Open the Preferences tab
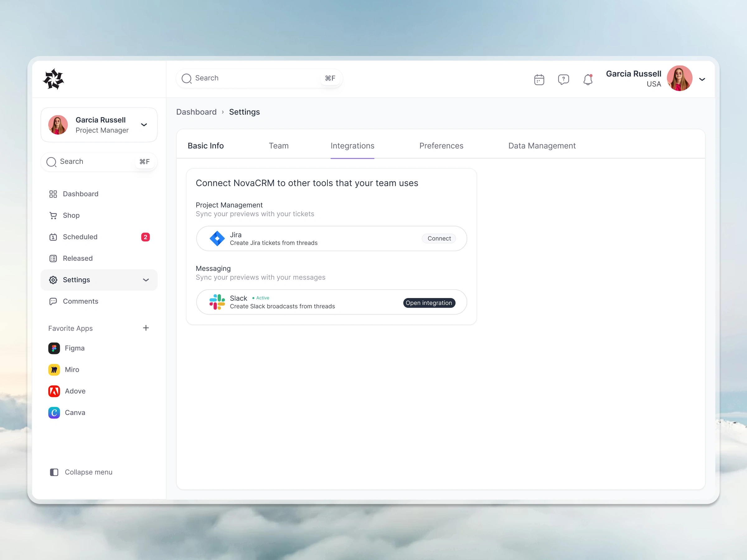 pyautogui.click(x=441, y=146)
